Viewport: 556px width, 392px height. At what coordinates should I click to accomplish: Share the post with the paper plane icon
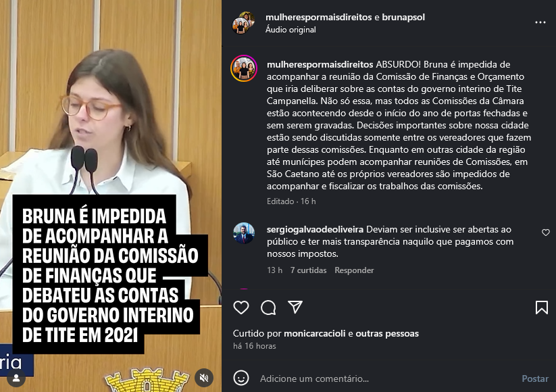click(x=295, y=307)
